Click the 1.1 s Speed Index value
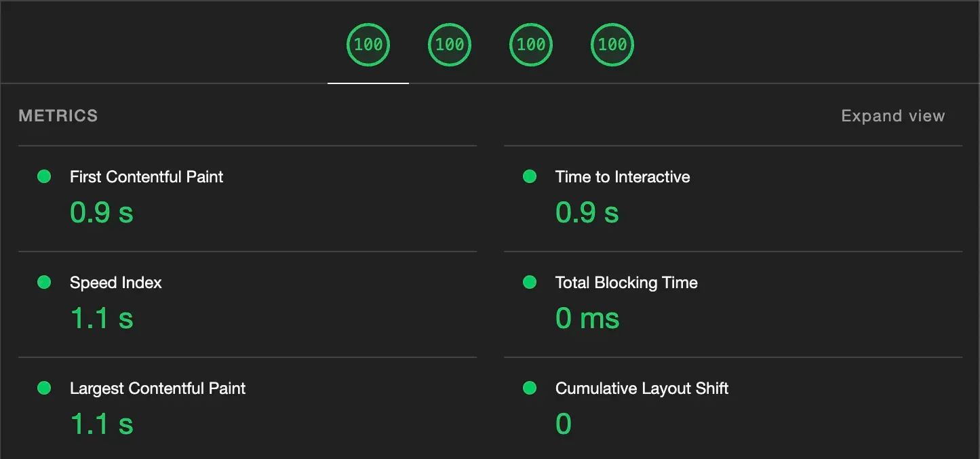The width and height of the screenshot is (980, 459). (102, 319)
